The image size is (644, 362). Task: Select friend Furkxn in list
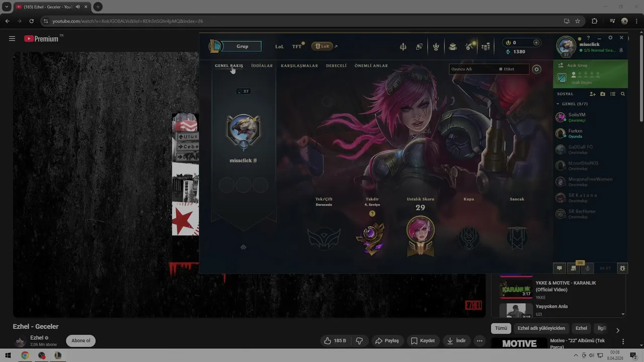(x=590, y=133)
